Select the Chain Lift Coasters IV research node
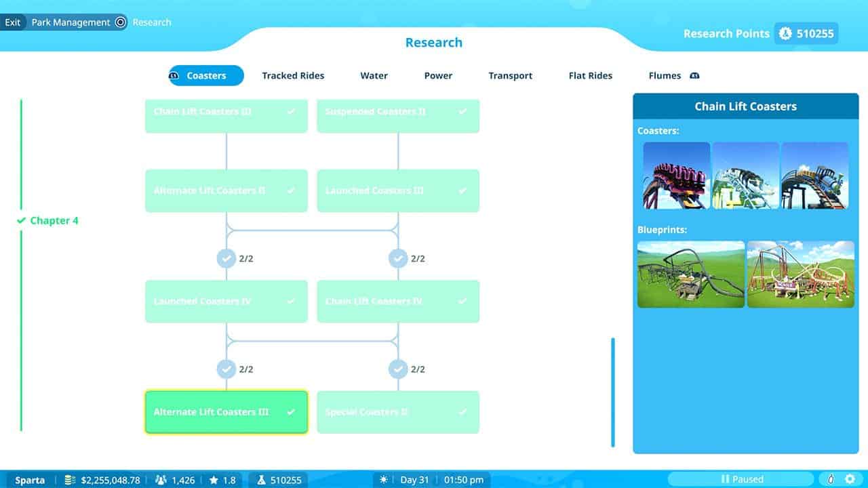 [x=398, y=302]
